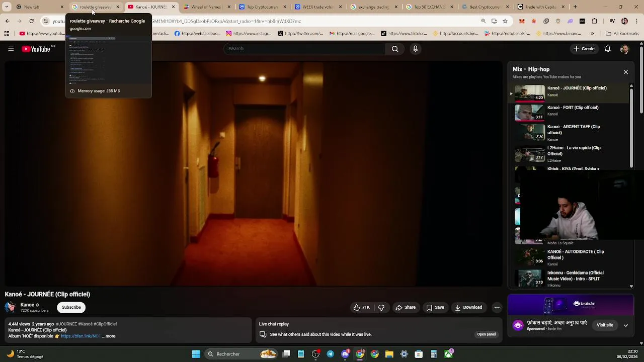The height and width of the screenshot is (362, 644).
Task: Open the TikTok bookmark
Action: [x=404, y=34]
